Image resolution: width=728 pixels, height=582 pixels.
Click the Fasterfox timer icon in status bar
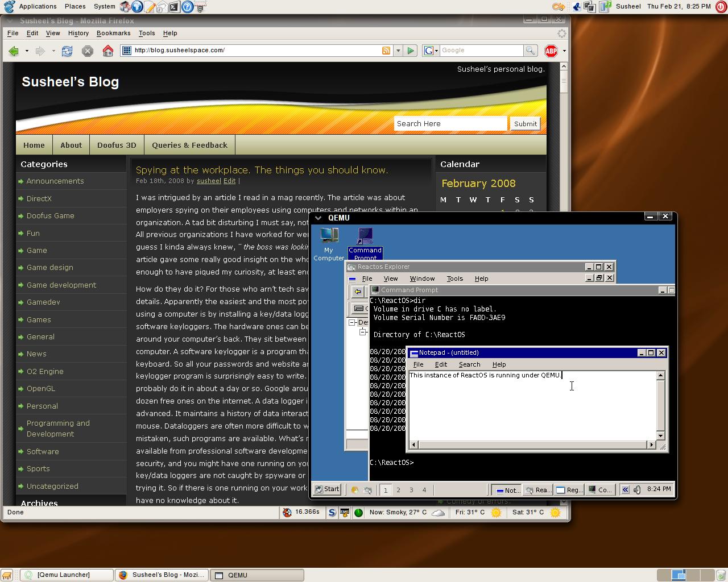coord(287,513)
